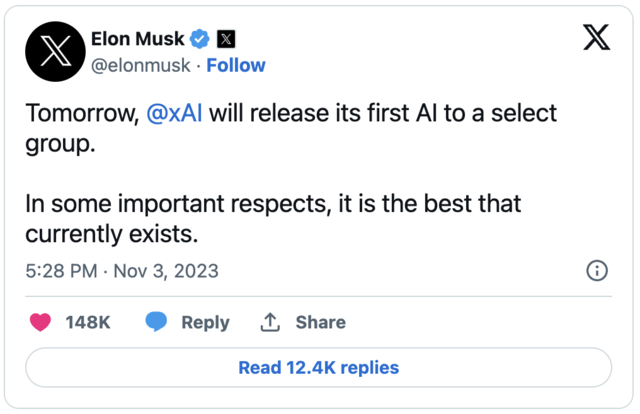Click the 5:28 PM · Nov 3, 2023 timestamp
Screen dimensions: 640x414
[121, 271]
